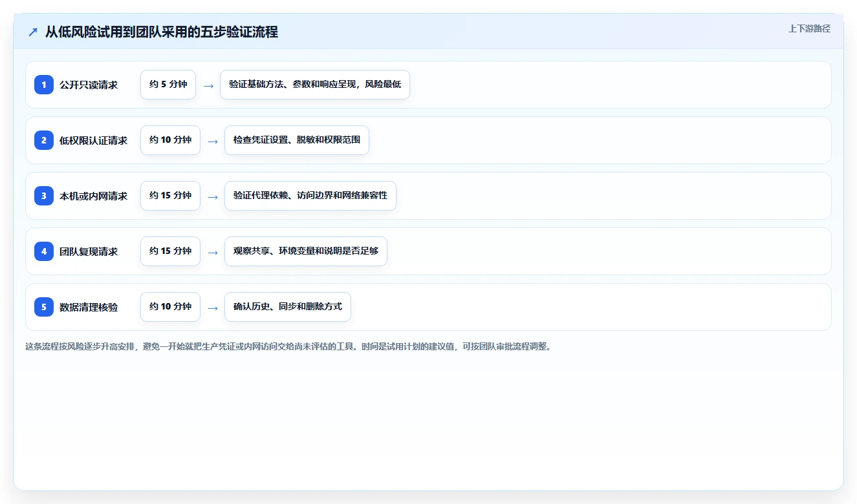
Task: Click the '上下游路径' label in the header
Action: click(809, 28)
